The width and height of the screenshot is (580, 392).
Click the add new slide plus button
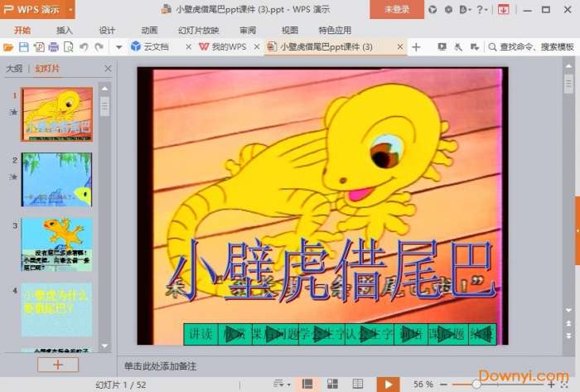tap(58, 365)
